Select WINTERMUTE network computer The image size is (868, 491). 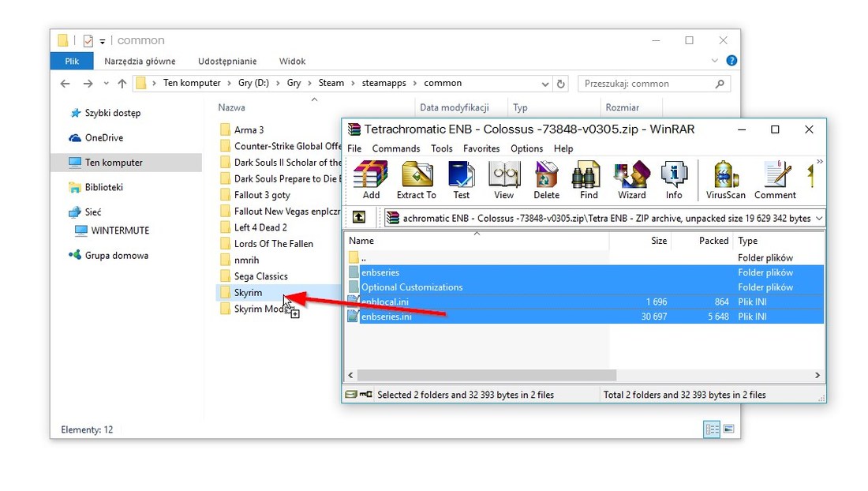[112, 231]
